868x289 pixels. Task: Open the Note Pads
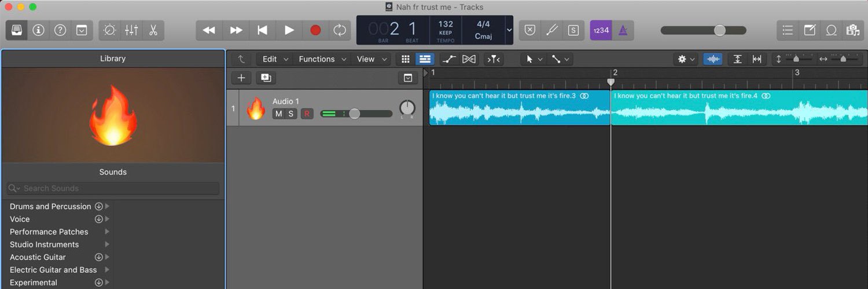(810, 30)
